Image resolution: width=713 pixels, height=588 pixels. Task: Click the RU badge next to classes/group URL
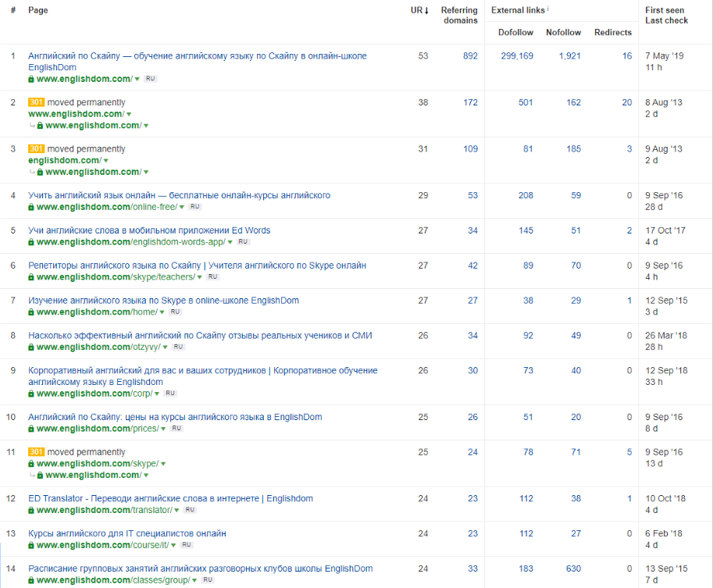coord(208,580)
